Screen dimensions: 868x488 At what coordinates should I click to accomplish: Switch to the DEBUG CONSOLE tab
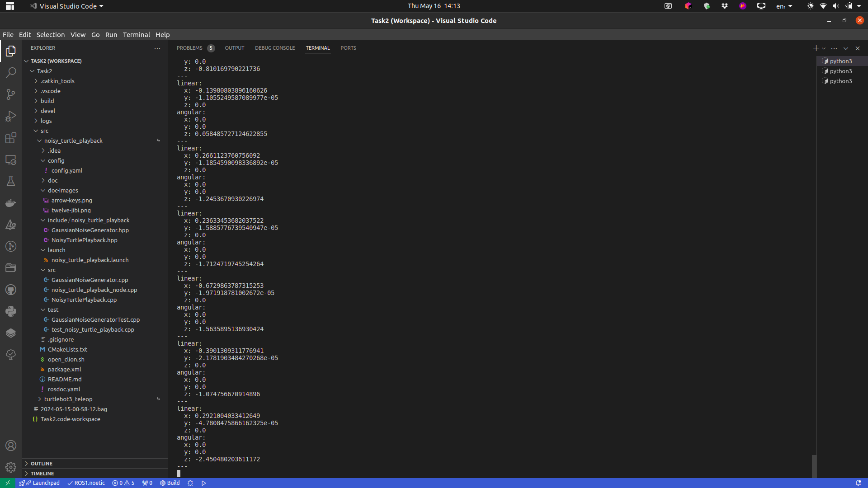coord(274,48)
